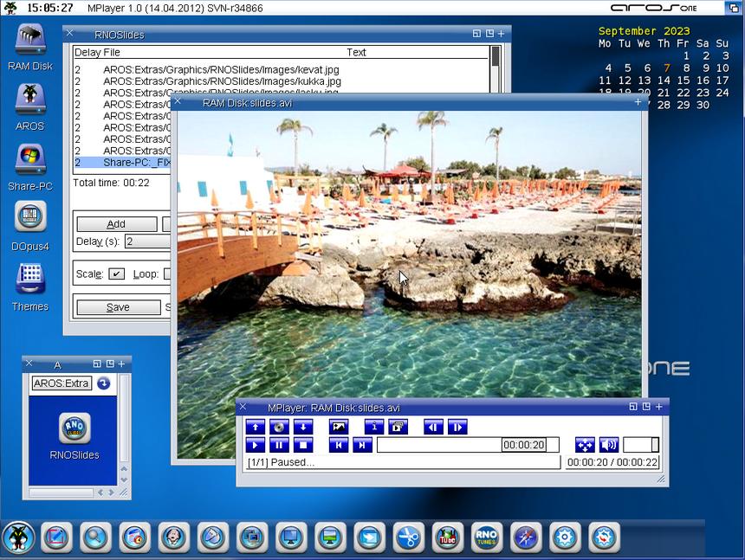
Task: Click the MPlayer eject disc icon
Action: click(279, 427)
